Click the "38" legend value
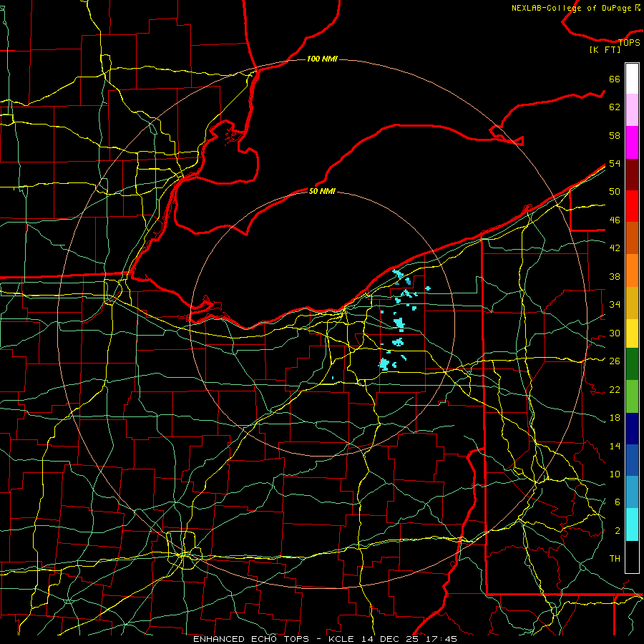 [615, 276]
